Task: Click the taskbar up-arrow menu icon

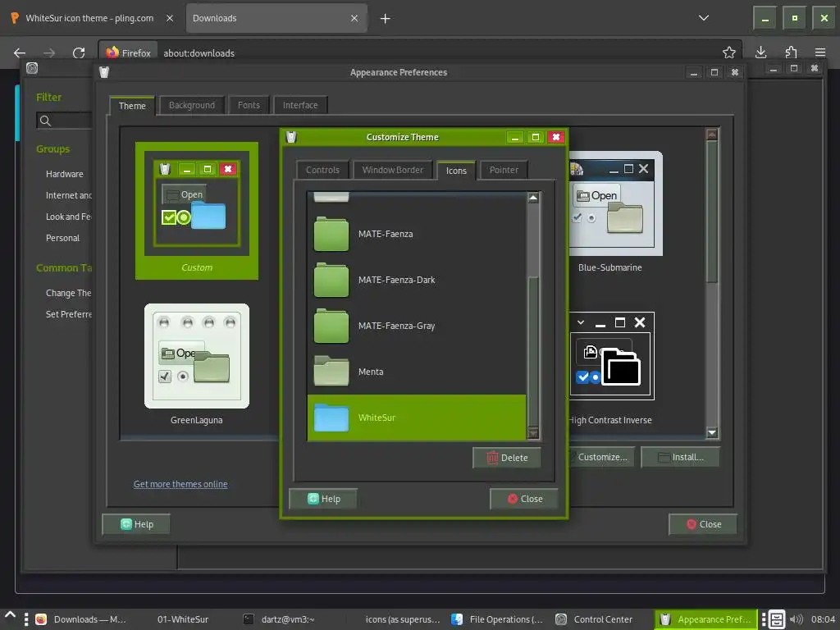Action: point(10,615)
